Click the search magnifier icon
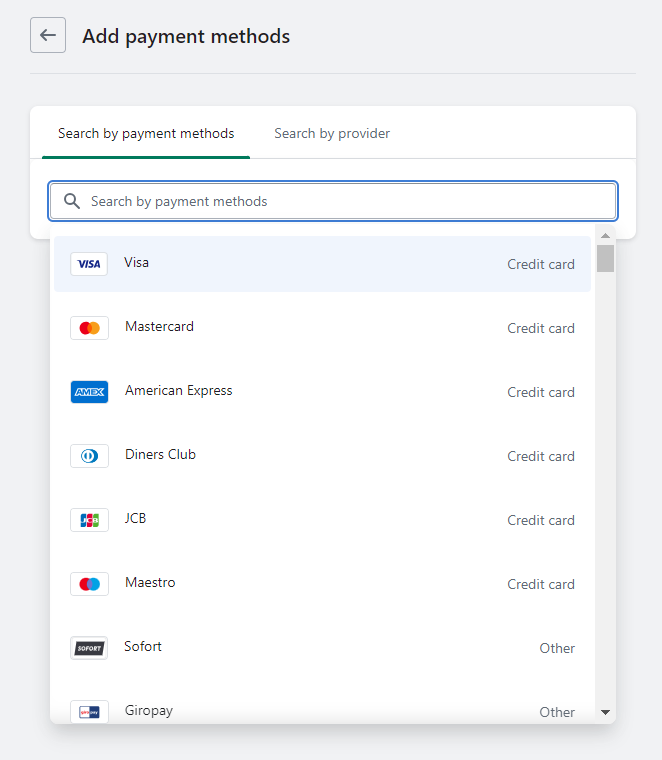Viewport: 662px width, 760px height. click(x=72, y=201)
